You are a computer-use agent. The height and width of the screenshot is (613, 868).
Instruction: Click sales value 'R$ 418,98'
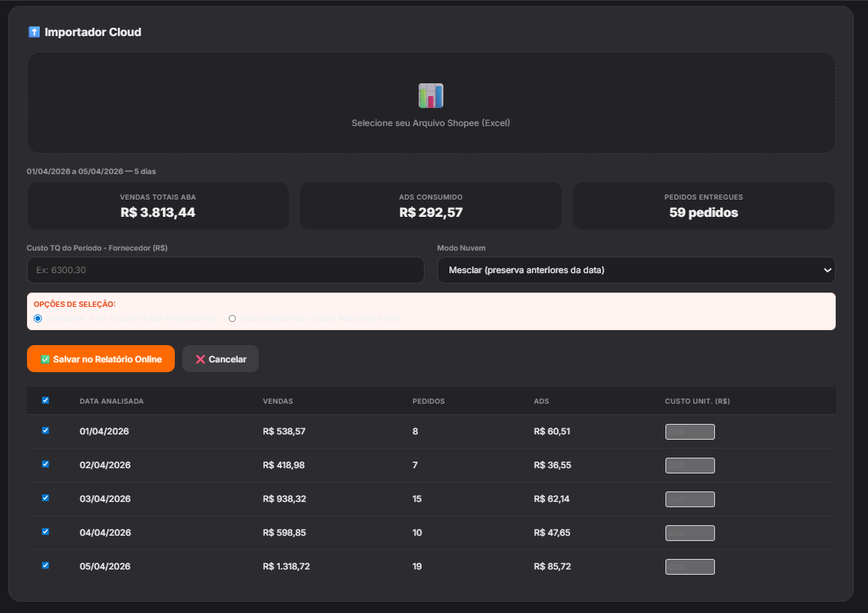point(284,465)
